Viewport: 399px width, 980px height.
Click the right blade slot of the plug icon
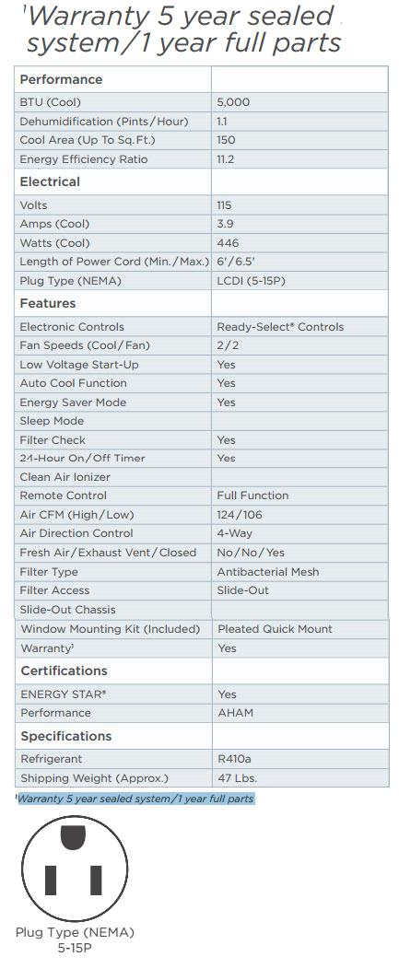(x=96, y=880)
